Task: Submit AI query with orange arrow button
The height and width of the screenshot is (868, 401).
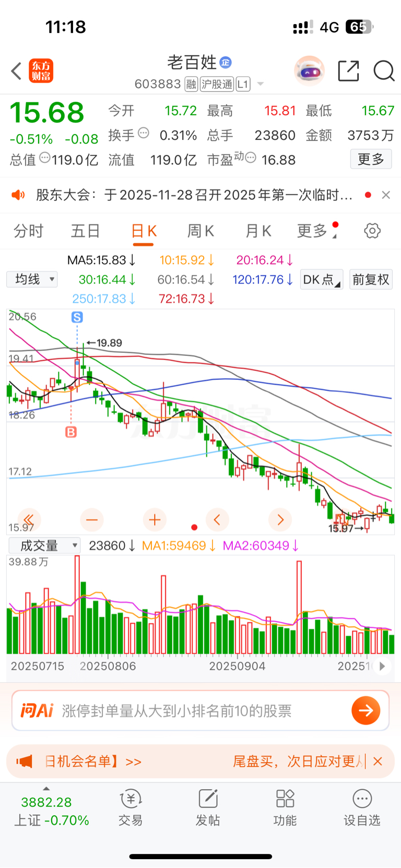Action: (365, 710)
